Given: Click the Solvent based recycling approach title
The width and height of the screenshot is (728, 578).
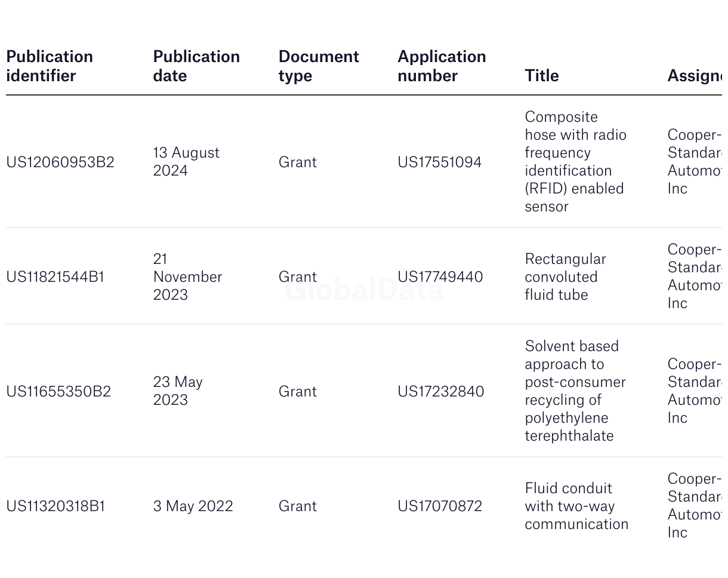Looking at the screenshot, I should pos(575,391).
